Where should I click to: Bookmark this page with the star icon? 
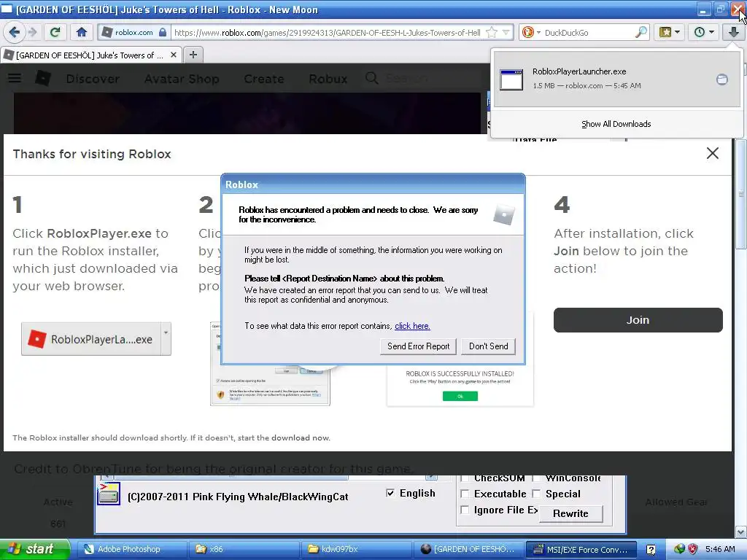tap(492, 32)
